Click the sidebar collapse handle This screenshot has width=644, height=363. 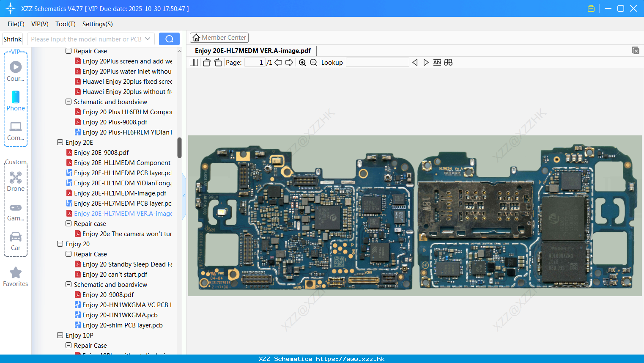184,196
